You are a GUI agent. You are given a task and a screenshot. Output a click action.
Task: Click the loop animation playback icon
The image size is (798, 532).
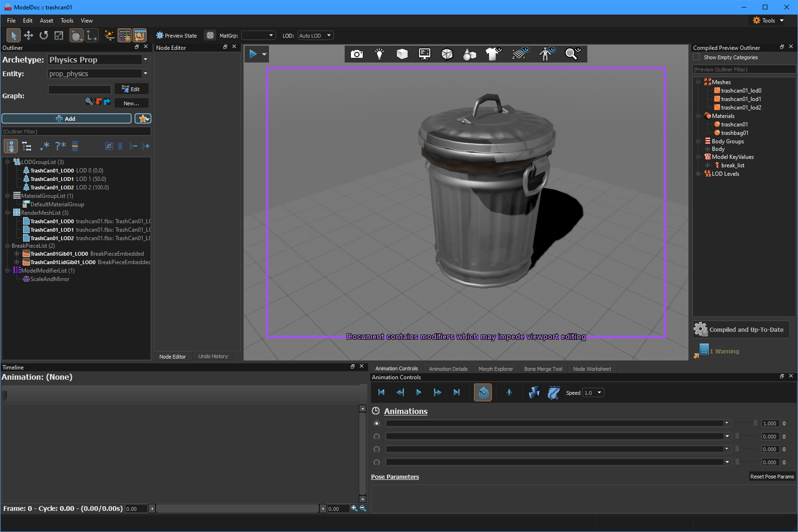pos(483,393)
